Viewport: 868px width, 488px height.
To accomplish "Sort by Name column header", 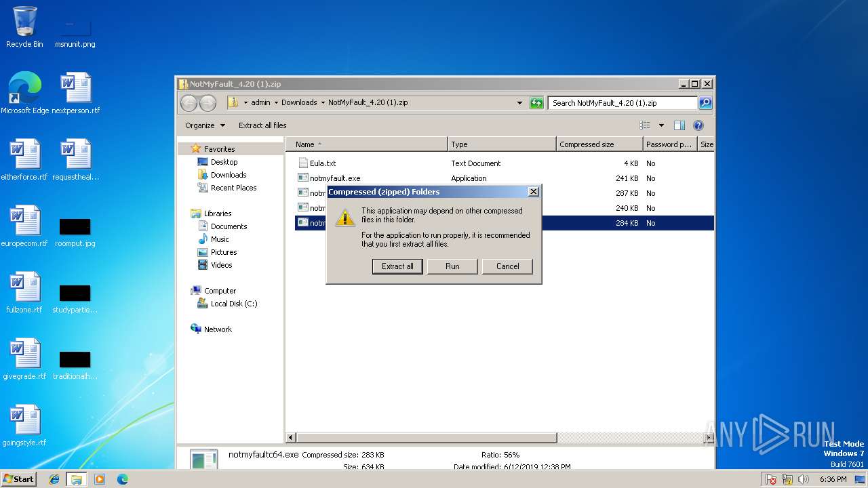I will coord(367,144).
